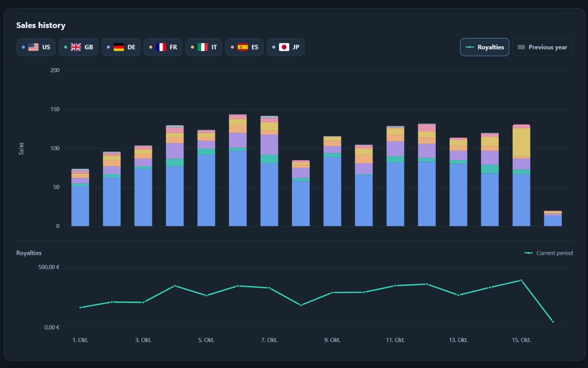This screenshot has height=368, width=588.
Task: Click the French flag icon
Action: [x=161, y=47]
